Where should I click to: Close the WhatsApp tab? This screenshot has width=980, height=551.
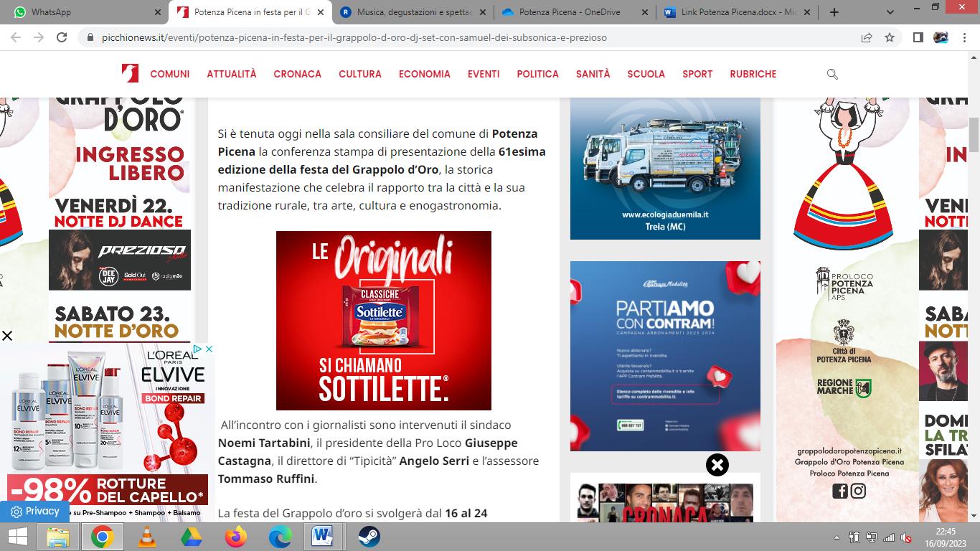pyautogui.click(x=158, y=12)
